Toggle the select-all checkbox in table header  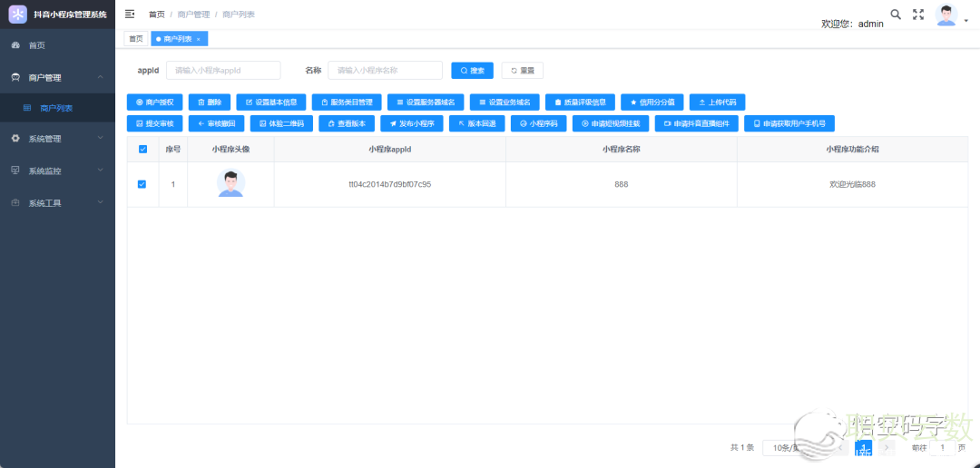tap(142, 150)
